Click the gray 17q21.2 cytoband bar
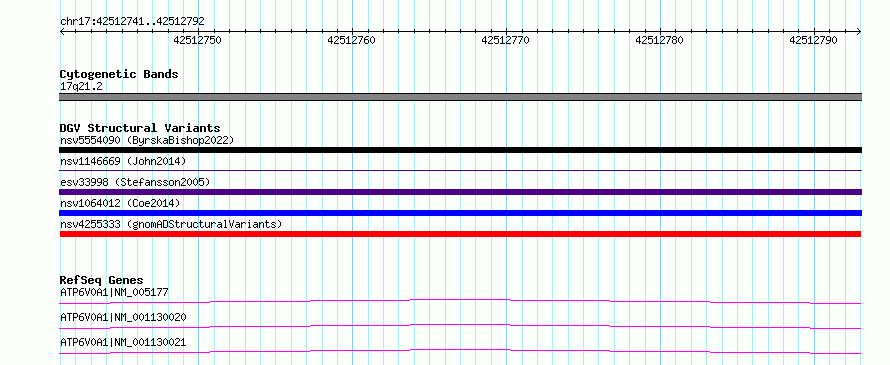The height and width of the screenshot is (365, 890). click(460, 97)
